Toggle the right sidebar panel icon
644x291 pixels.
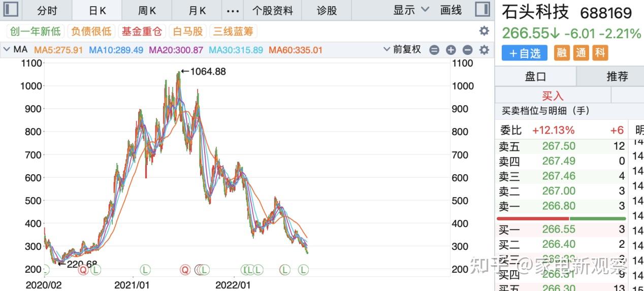(482, 10)
